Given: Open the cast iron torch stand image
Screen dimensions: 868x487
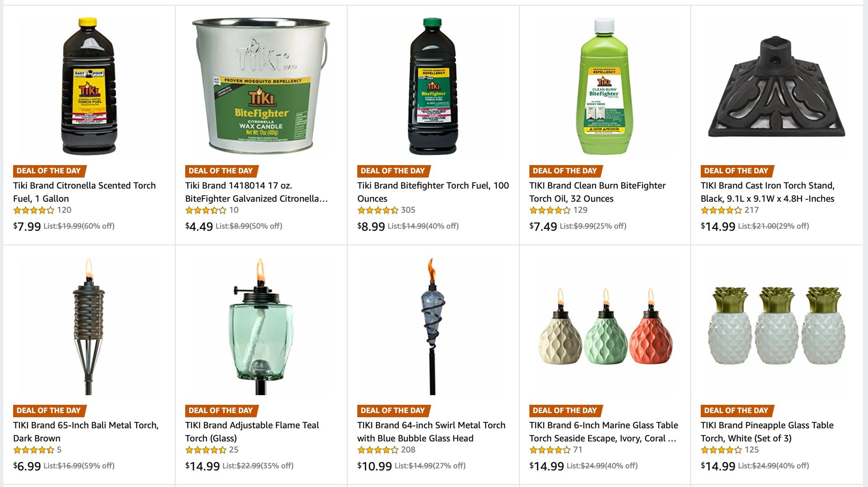Looking at the screenshot, I should pyautogui.click(x=776, y=87).
